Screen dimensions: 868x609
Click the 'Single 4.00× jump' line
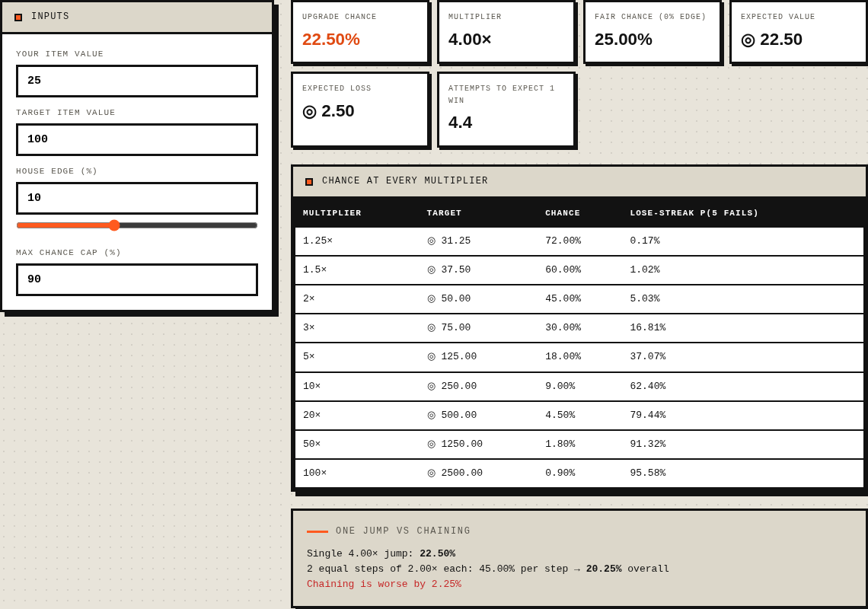pos(381,553)
